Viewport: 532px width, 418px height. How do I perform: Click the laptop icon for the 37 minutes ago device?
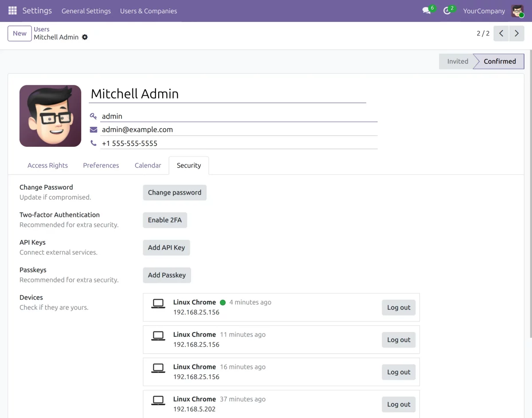(x=158, y=401)
